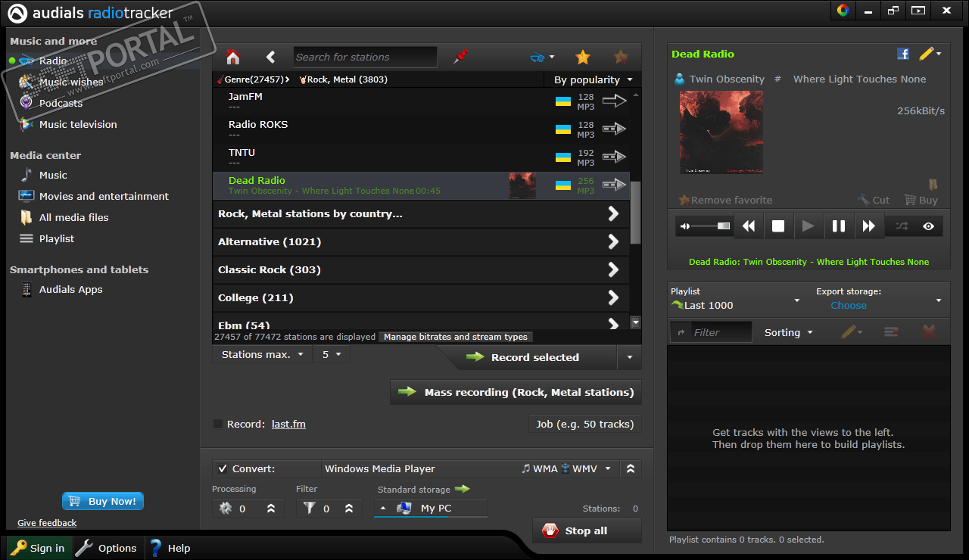Open the Record selected dropdown arrow
The width and height of the screenshot is (969, 560).
pos(629,357)
